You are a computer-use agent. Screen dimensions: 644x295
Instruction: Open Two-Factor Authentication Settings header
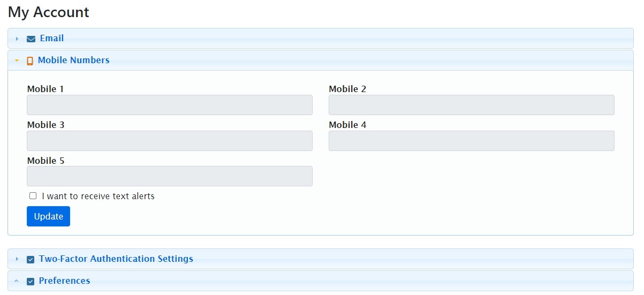pos(116,259)
